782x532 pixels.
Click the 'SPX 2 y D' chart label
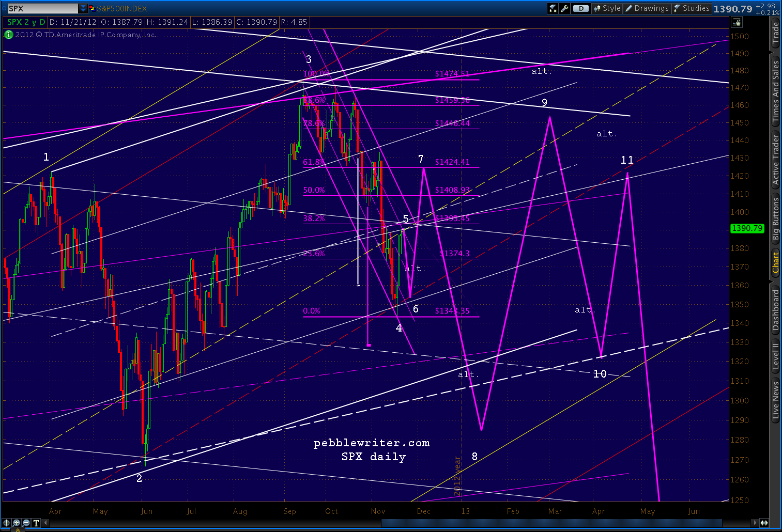tap(26, 22)
